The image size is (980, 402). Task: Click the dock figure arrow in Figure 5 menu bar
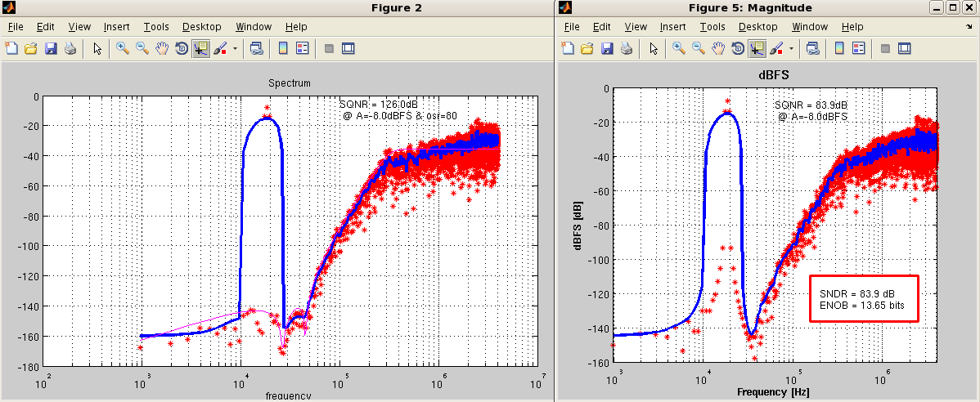(968, 28)
